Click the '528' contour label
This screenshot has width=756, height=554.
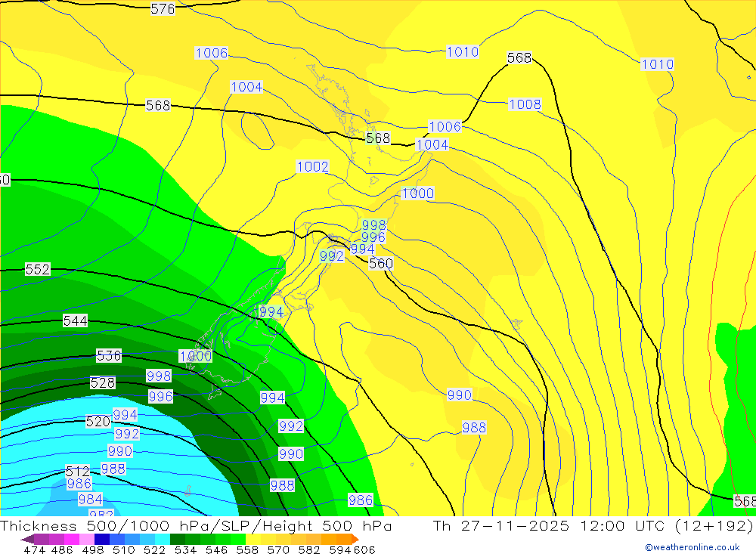(x=103, y=383)
